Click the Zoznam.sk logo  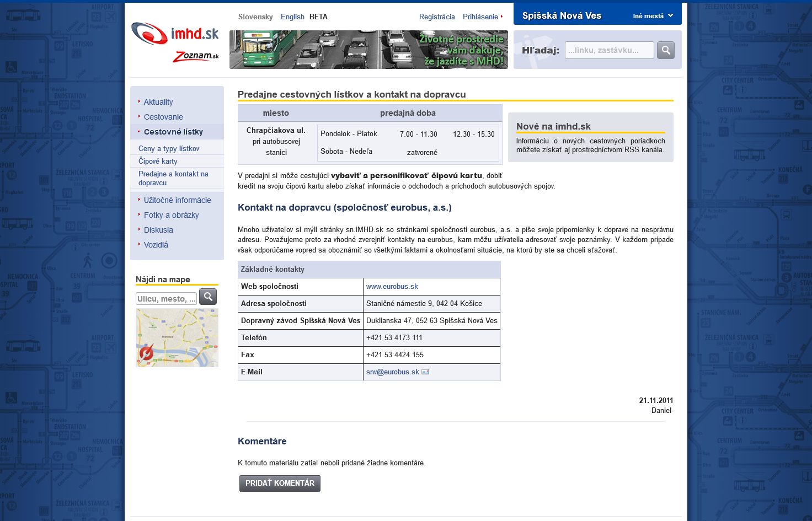pos(196,56)
